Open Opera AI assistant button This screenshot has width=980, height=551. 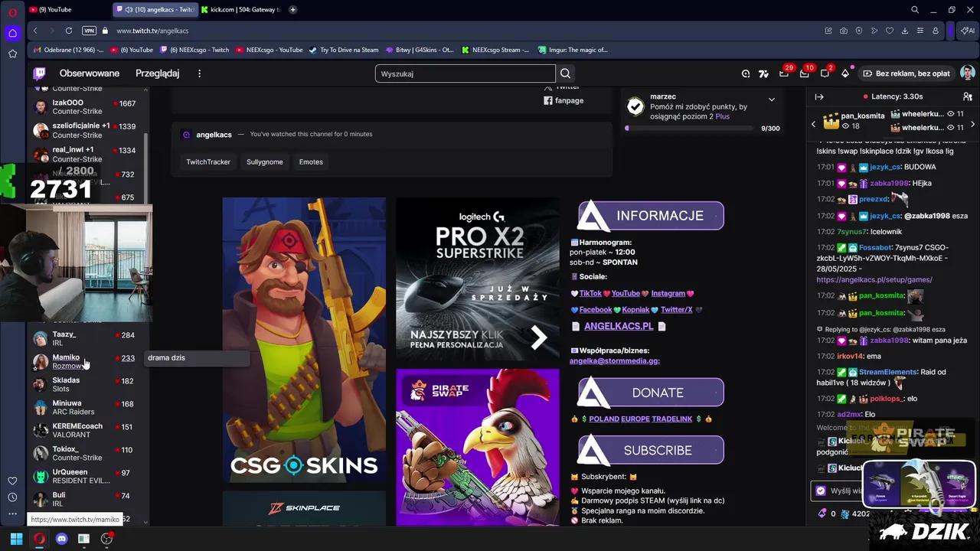[968, 31]
